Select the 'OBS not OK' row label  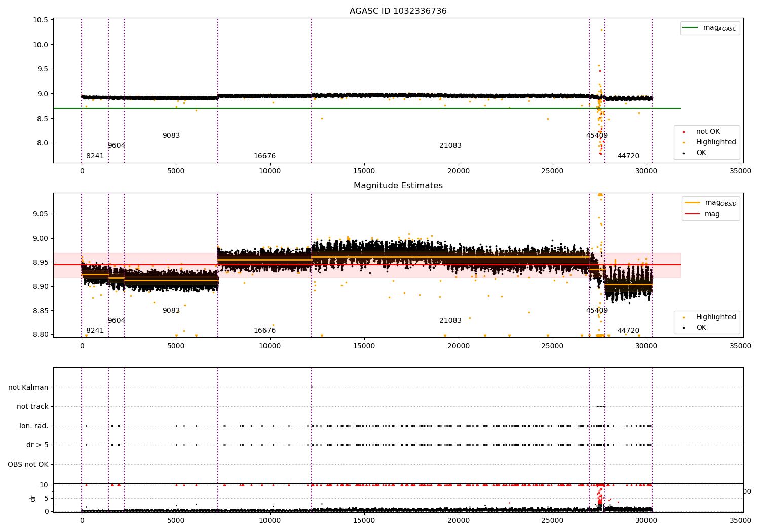pos(28,465)
